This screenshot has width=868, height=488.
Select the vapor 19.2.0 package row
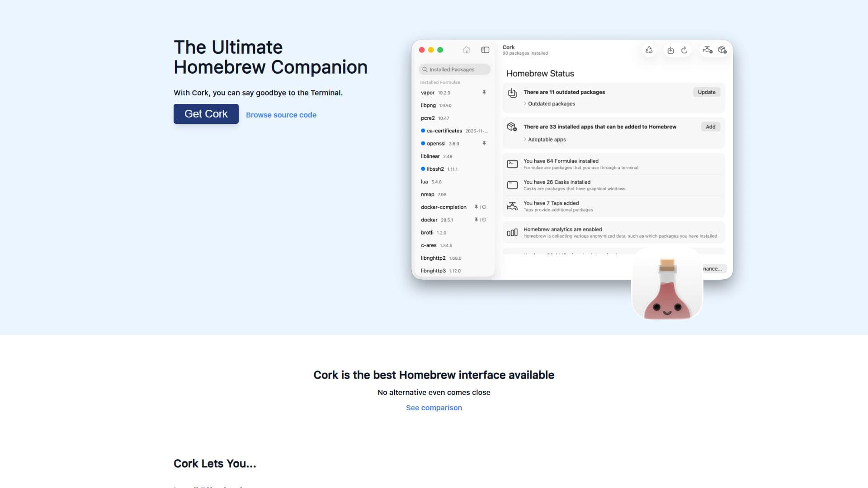pos(453,93)
